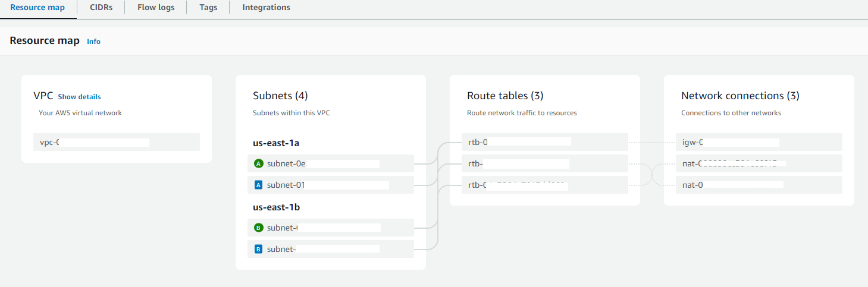Go to the Tags tab

pos(208,8)
